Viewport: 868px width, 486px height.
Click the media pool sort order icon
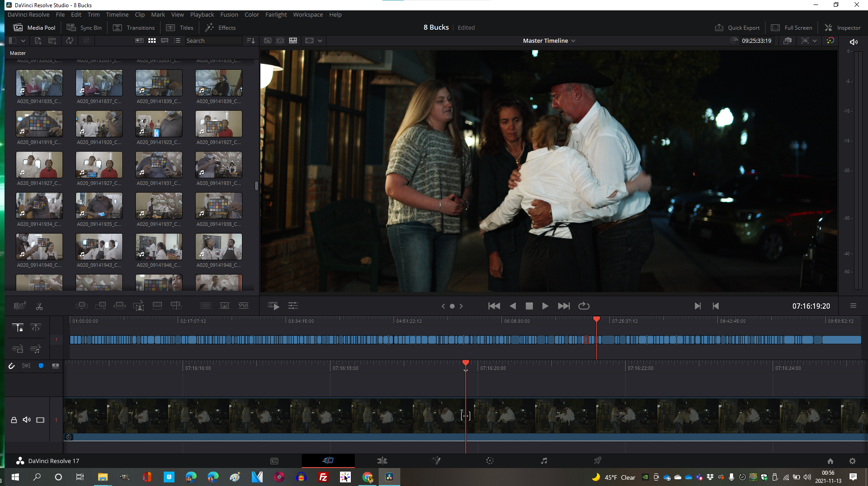[x=251, y=40]
